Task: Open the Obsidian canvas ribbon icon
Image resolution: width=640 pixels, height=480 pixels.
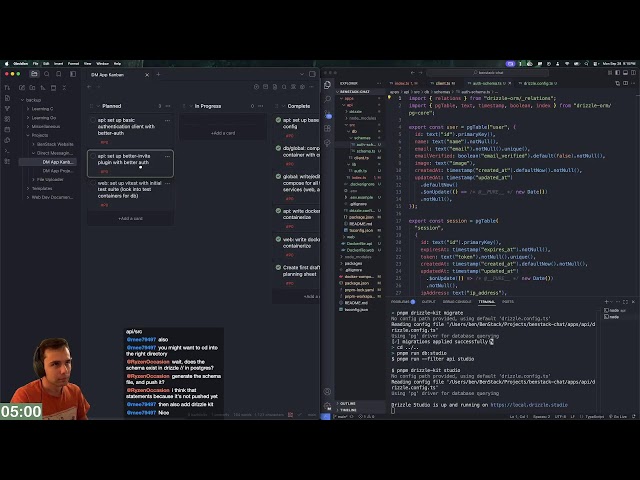Action: coord(7,119)
